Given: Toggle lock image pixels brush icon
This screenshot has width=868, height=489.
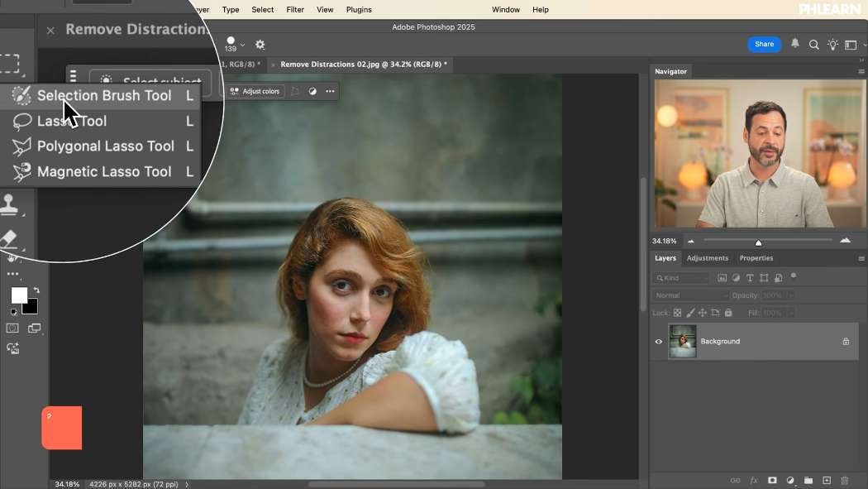Looking at the screenshot, I should [690, 313].
